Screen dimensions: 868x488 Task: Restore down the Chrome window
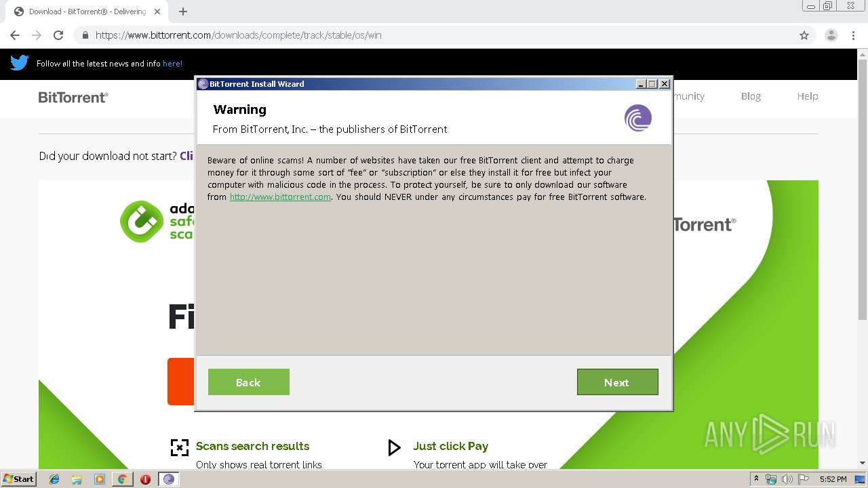coord(828,6)
